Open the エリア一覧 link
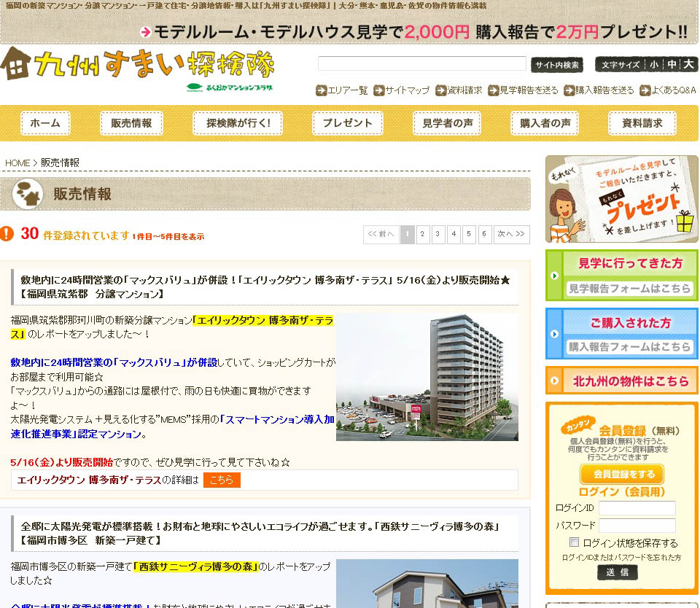The width and height of the screenshot is (700, 608). click(348, 90)
